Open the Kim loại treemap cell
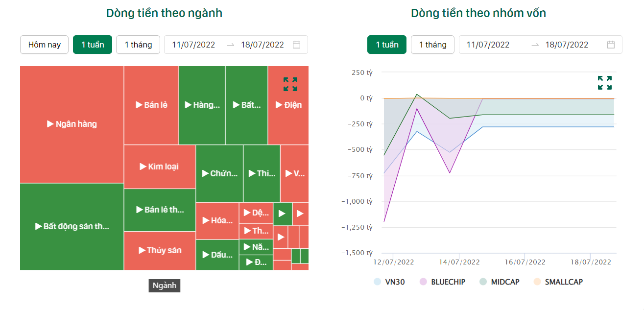644x310 pixels. pyautogui.click(x=160, y=167)
